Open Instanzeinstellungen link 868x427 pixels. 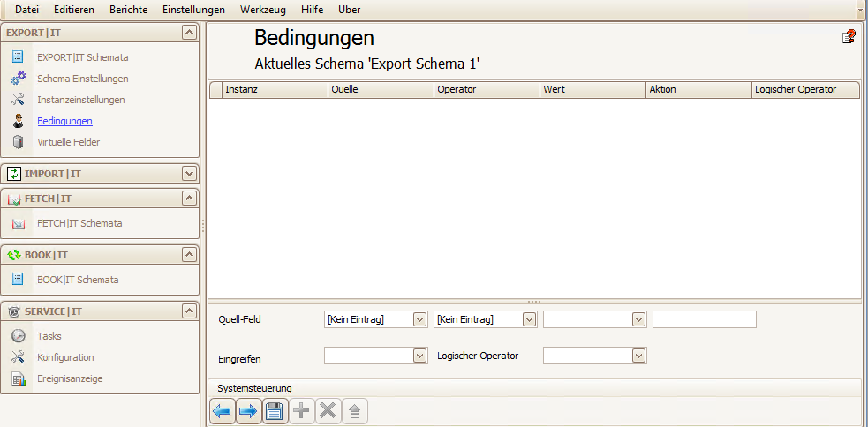[81, 100]
